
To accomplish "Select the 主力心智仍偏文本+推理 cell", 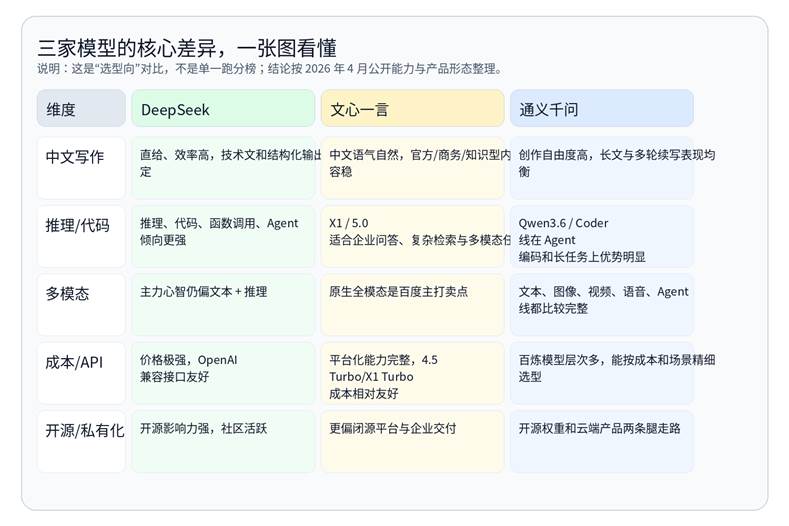I will [x=222, y=304].
